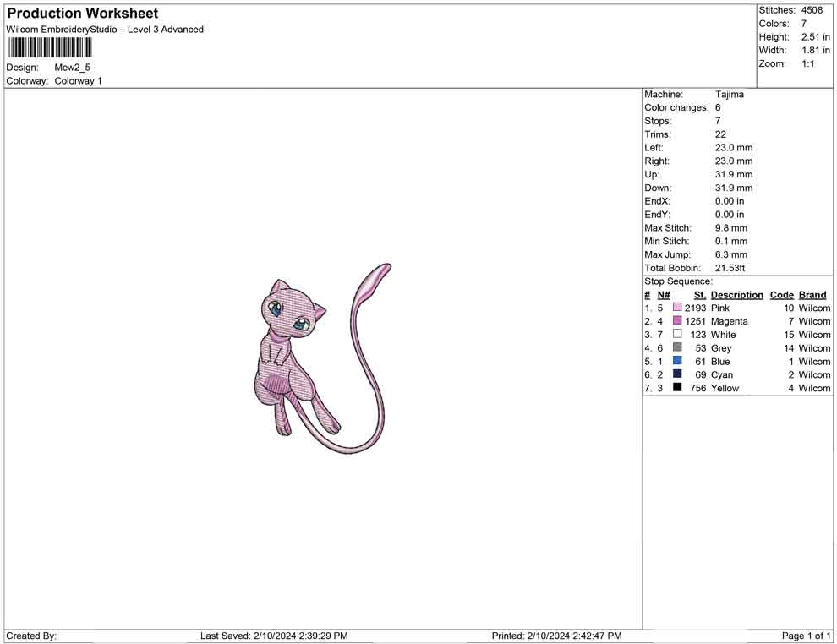Click the Left value '23.0 mm'
837x644 pixels.
coord(734,148)
